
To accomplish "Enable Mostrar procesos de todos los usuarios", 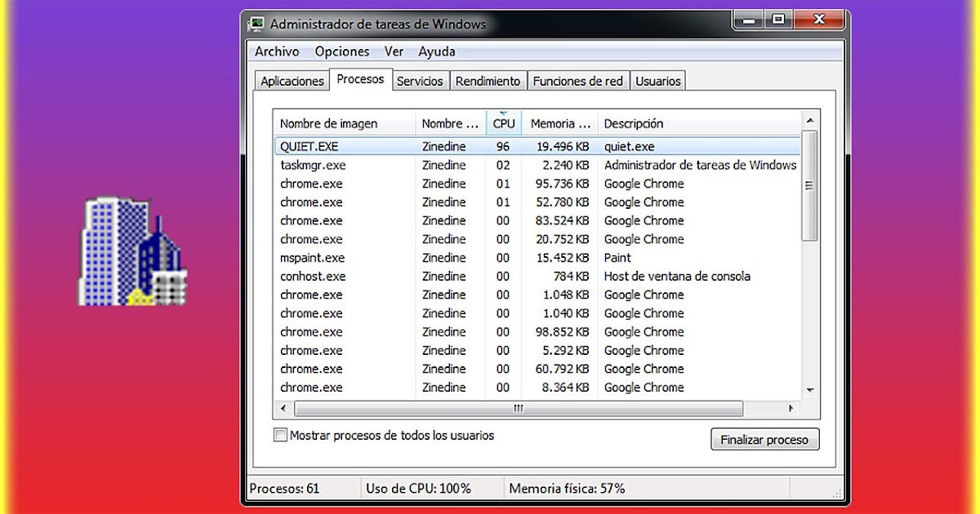I will click(x=280, y=435).
